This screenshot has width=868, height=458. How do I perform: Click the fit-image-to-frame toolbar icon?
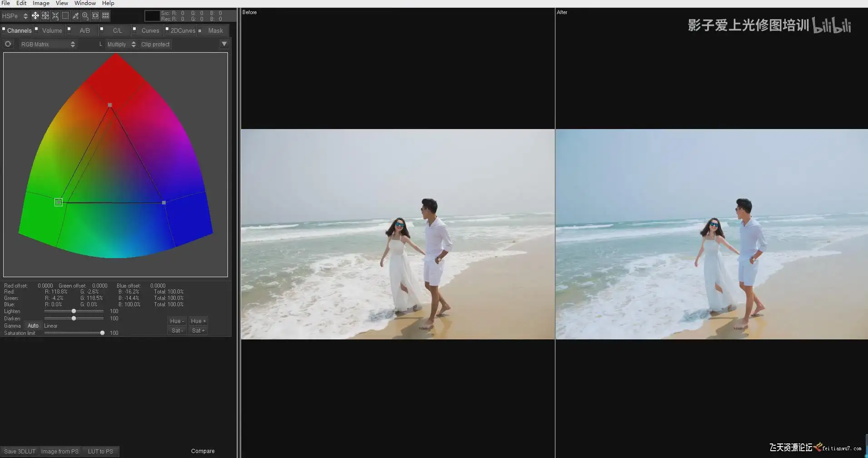pos(45,16)
